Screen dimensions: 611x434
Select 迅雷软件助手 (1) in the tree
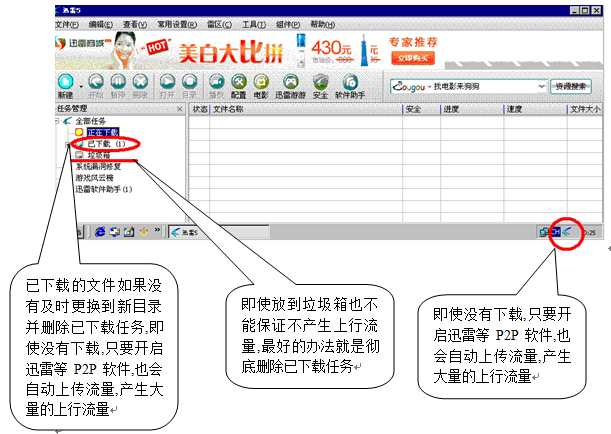coord(104,189)
